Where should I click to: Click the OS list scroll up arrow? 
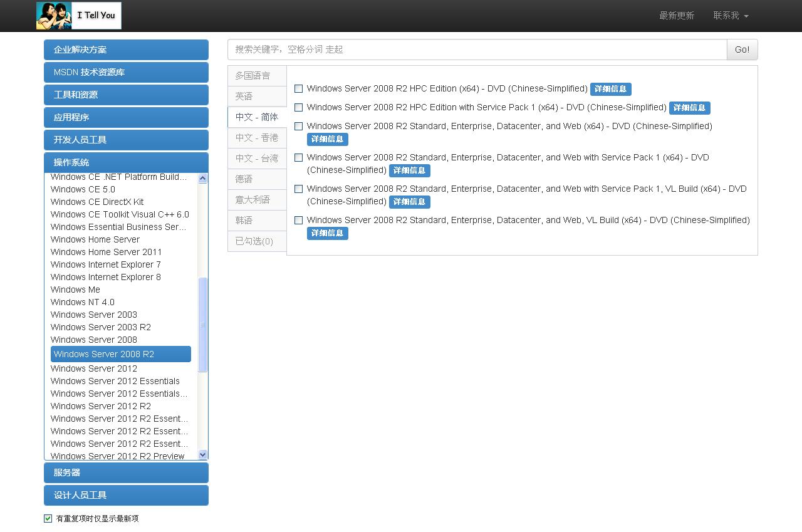point(202,179)
